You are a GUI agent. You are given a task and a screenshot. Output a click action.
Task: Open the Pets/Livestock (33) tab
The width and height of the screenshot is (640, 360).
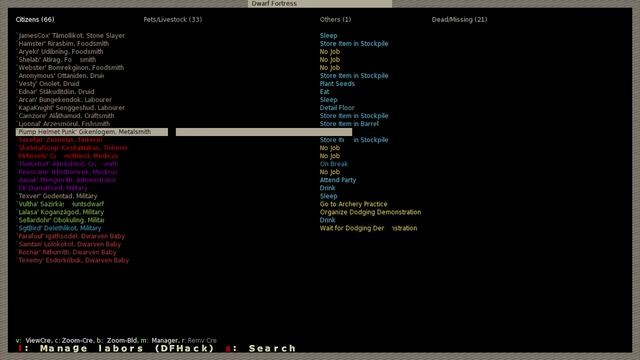[173, 20]
